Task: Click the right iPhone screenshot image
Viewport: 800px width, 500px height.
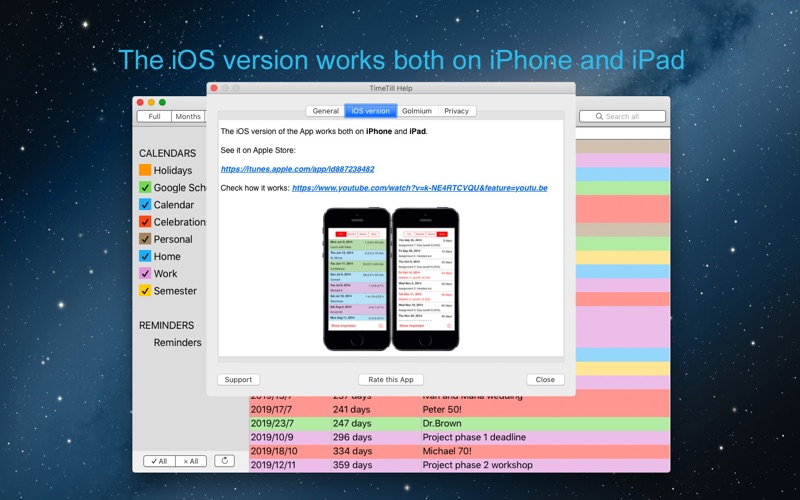Action: coord(426,279)
